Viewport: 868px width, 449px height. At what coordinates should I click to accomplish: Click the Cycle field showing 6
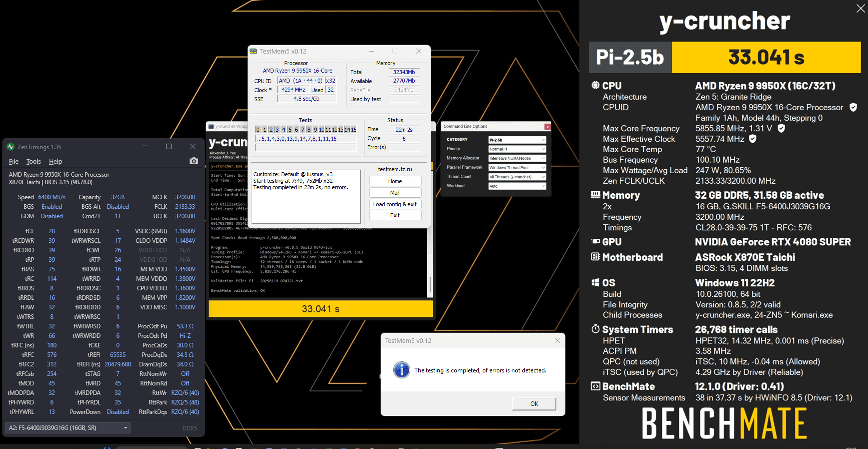pos(404,139)
